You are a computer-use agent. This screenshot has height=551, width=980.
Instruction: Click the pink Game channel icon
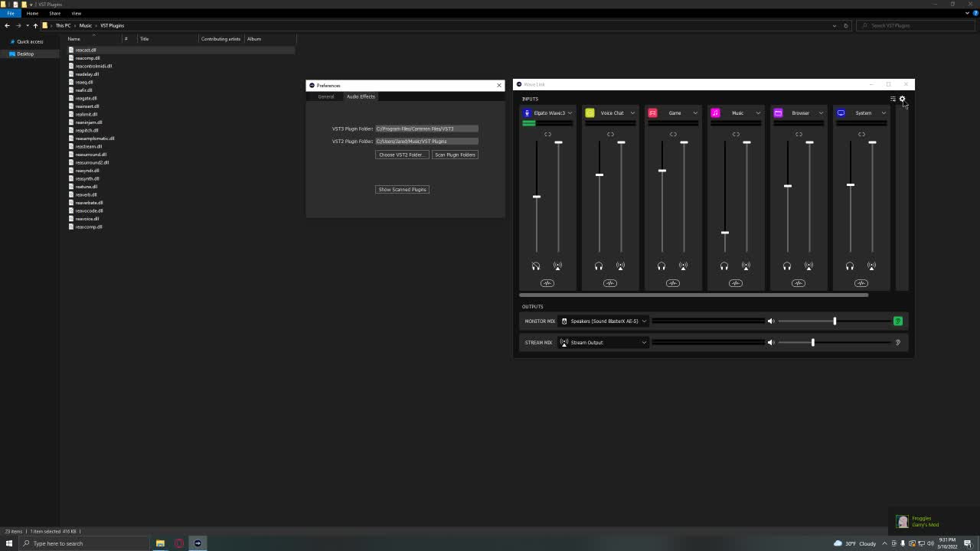click(x=652, y=113)
